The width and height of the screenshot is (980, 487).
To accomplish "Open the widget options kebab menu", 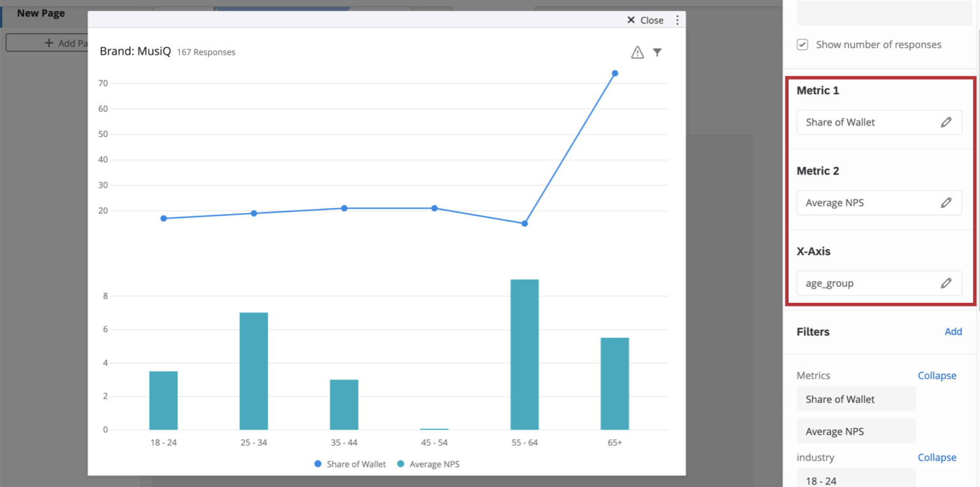I will [x=677, y=20].
